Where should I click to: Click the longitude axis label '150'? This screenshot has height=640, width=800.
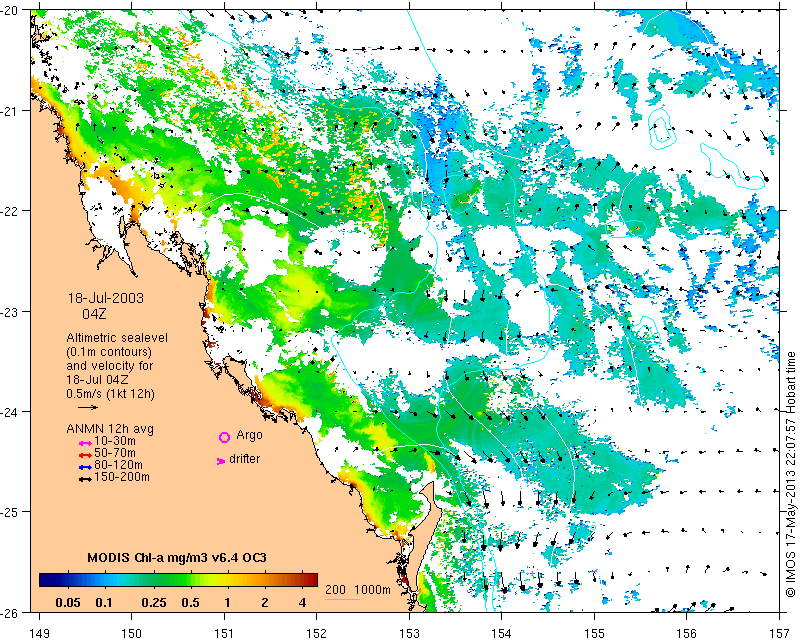pos(132,633)
